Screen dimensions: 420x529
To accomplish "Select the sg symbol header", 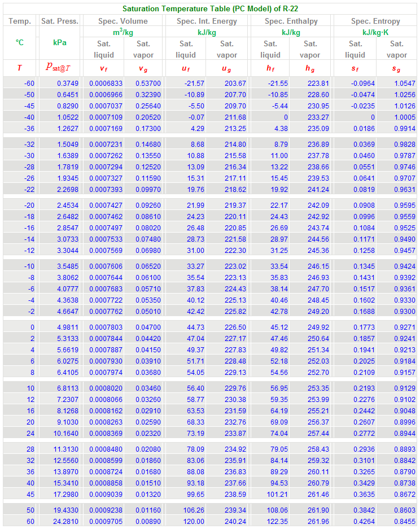I will [396, 69].
